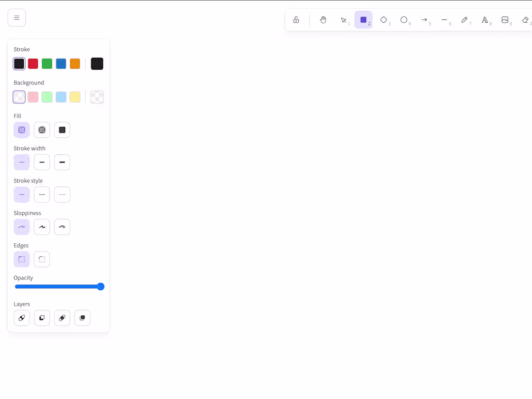Activate the Hand panning tool

point(323,20)
